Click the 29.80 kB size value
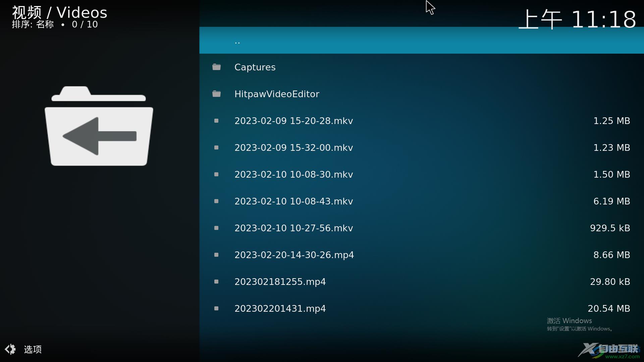The height and width of the screenshot is (362, 644). pos(610,282)
